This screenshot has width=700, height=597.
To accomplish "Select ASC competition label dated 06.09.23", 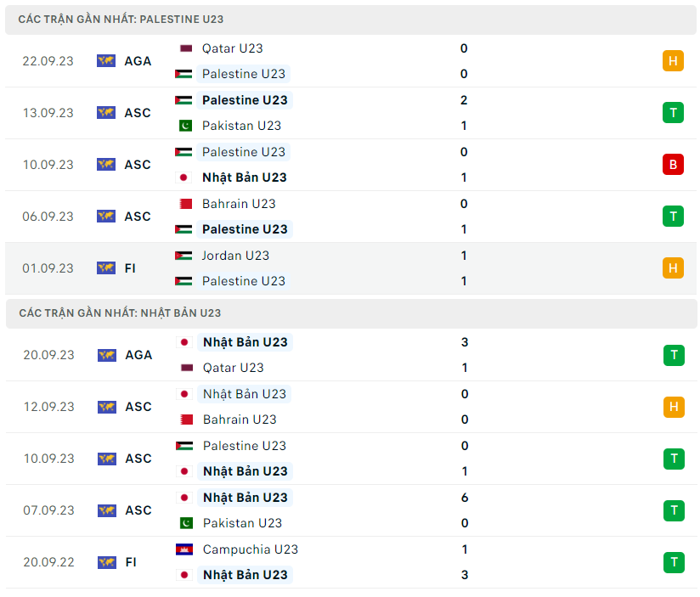I will coord(138,217).
